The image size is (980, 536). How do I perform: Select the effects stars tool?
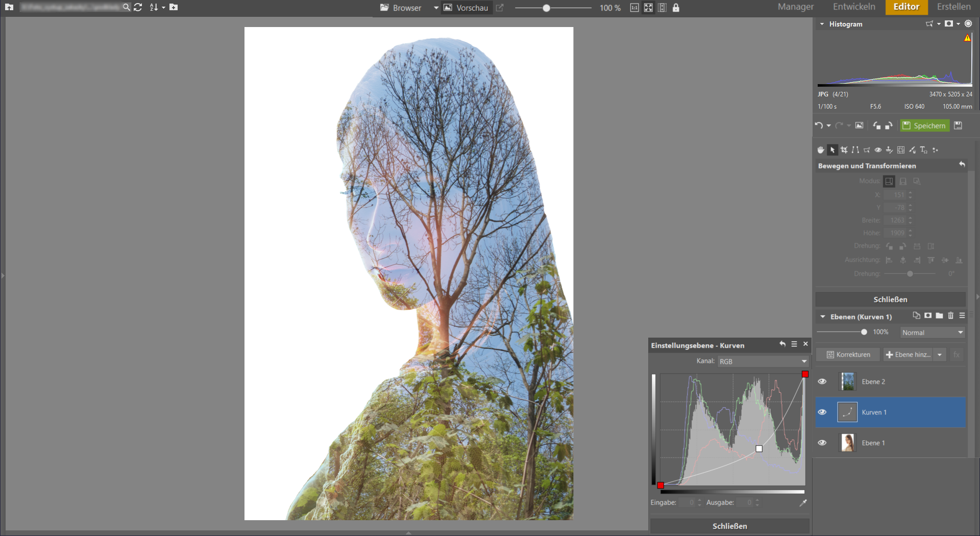point(935,150)
